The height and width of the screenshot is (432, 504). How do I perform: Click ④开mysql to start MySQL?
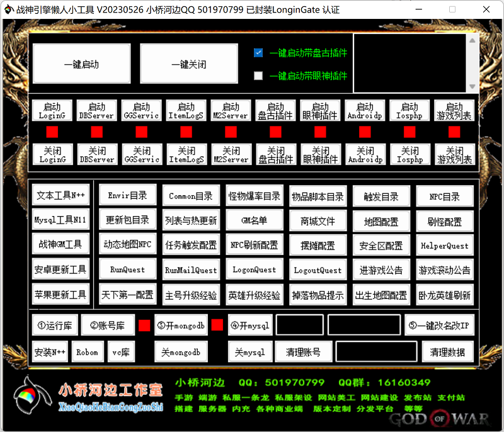[x=250, y=324]
